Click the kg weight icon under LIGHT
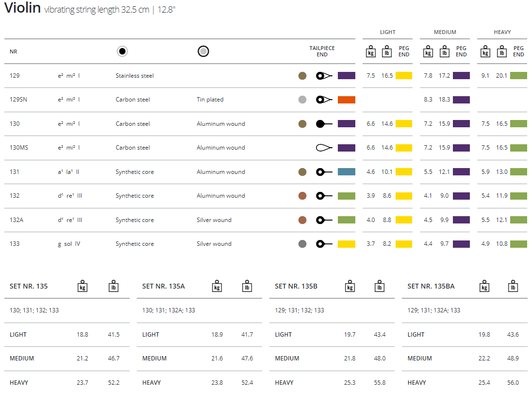 pos(371,51)
